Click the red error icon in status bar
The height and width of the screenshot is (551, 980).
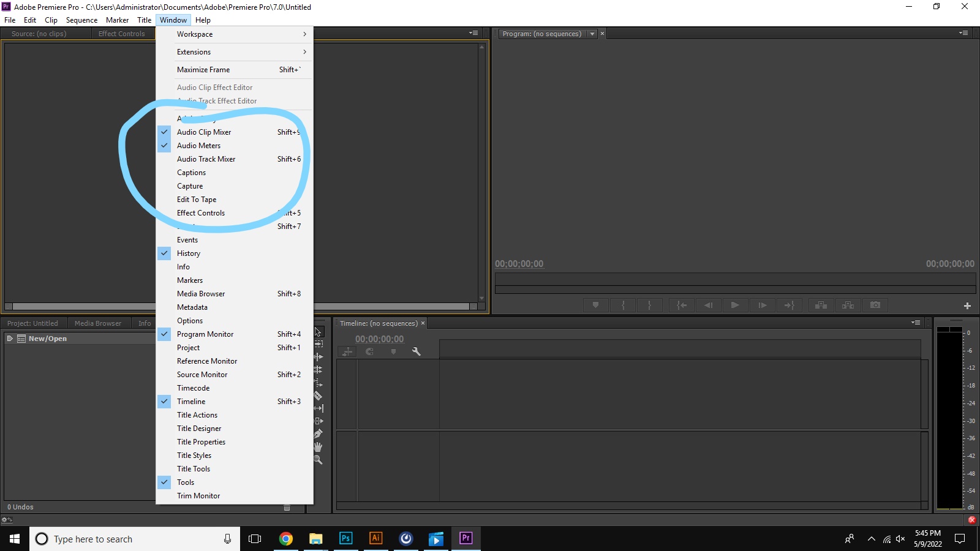point(972,520)
